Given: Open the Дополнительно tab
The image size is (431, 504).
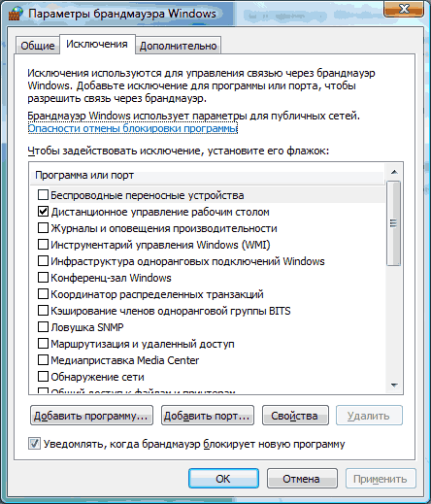Looking at the screenshot, I should [x=178, y=46].
